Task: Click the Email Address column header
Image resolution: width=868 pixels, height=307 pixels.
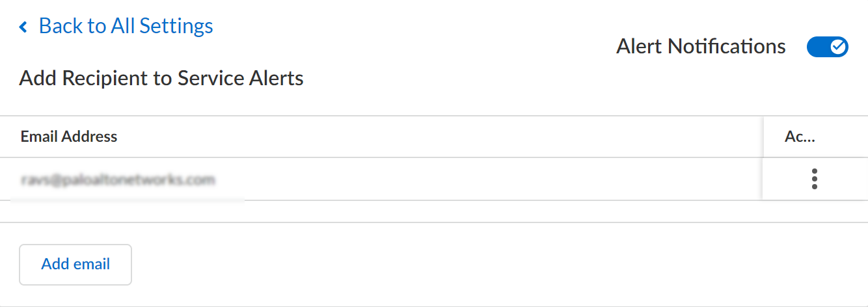Action: pyautogui.click(x=69, y=137)
